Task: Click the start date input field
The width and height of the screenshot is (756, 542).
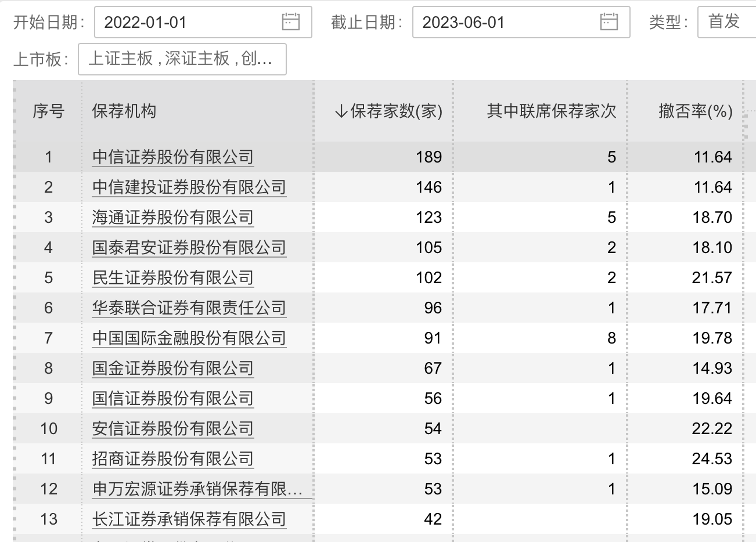Action: [203, 22]
